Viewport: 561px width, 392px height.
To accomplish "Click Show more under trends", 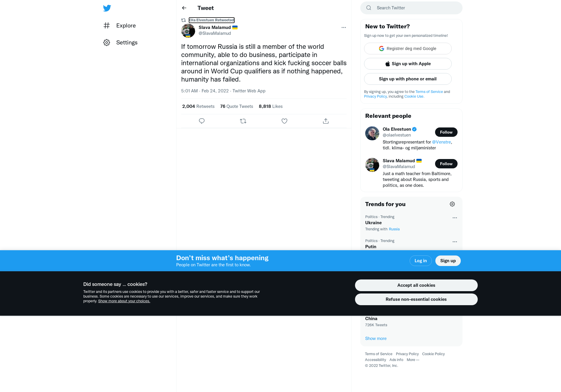I will coord(376,339).
